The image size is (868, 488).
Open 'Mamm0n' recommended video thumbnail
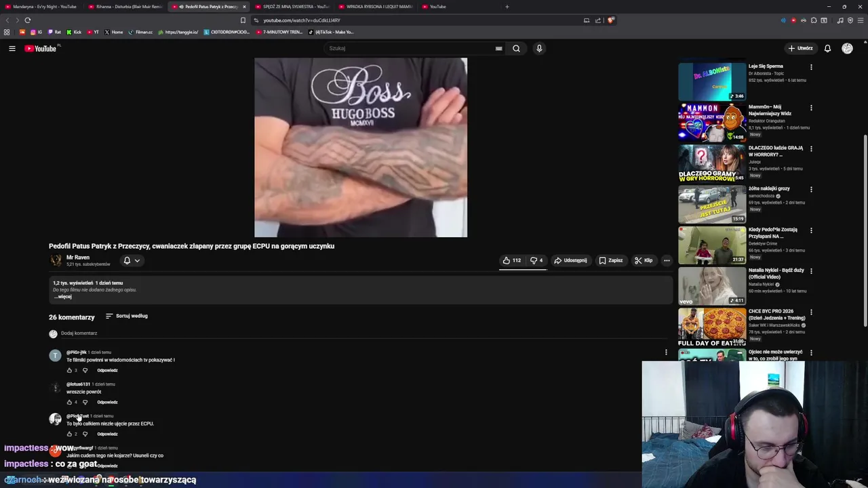pos(712,122)
